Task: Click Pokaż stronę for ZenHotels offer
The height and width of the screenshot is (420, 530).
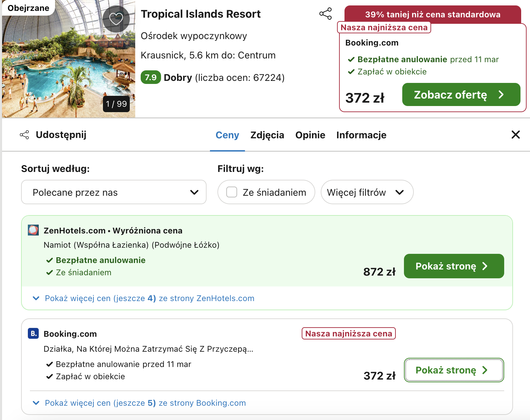Action: tap(454, 266)
